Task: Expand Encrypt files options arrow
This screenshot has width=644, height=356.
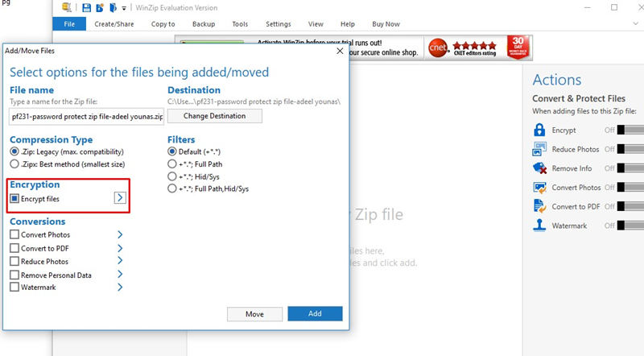Action: tap(120, 198)
